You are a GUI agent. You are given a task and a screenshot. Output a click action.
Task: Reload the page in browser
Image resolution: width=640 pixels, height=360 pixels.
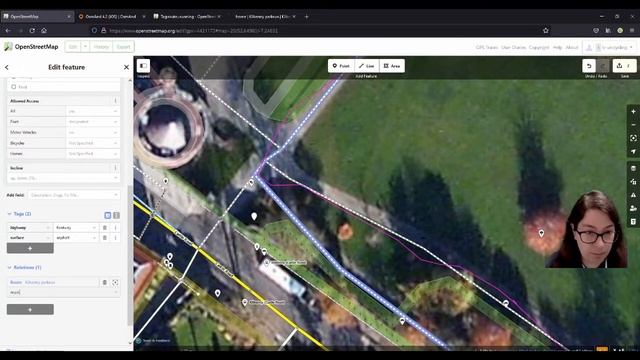pyautogui.click(x=32, y=31)
